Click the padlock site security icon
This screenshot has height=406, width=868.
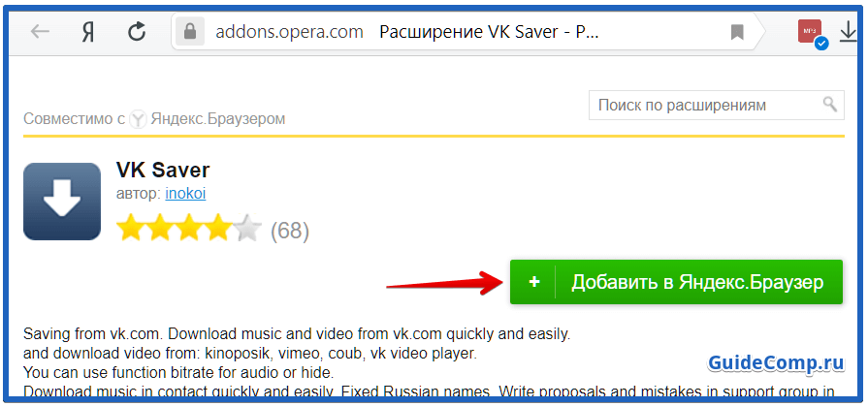click(190, 32)
